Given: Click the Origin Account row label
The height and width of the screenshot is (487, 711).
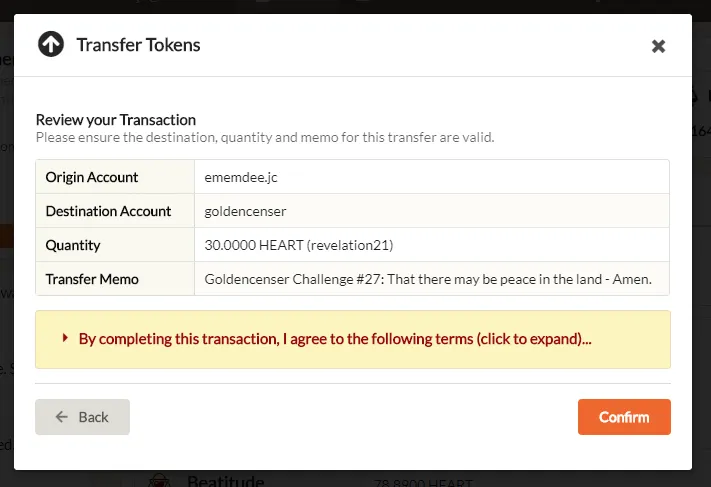Looking at the screenshot, I should [x=92, y=177].
